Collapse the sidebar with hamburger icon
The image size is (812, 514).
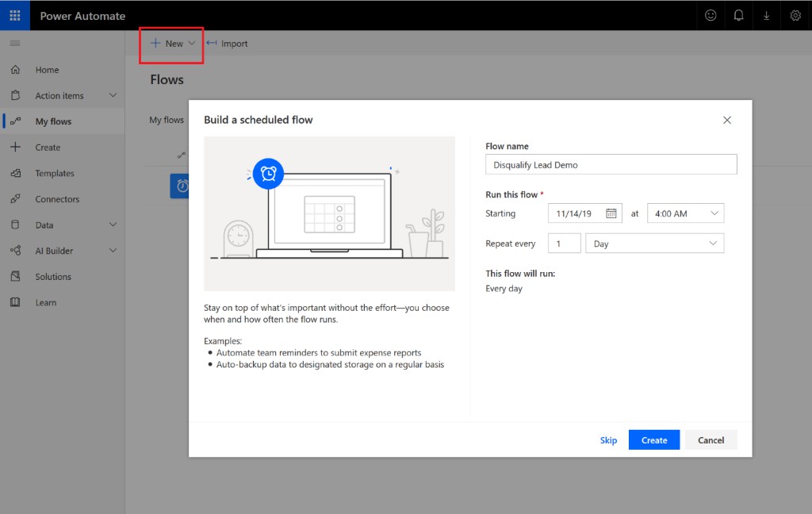[15, 43]
